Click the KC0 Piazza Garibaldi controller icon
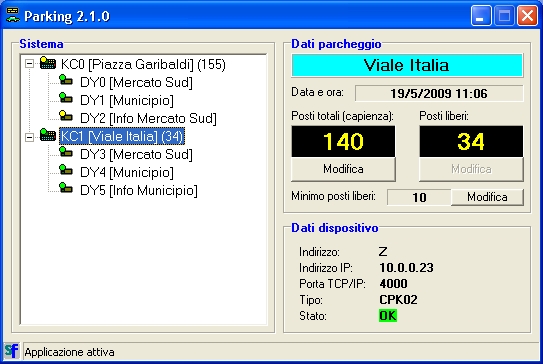 pyautogui.click(x=48, y=63)
